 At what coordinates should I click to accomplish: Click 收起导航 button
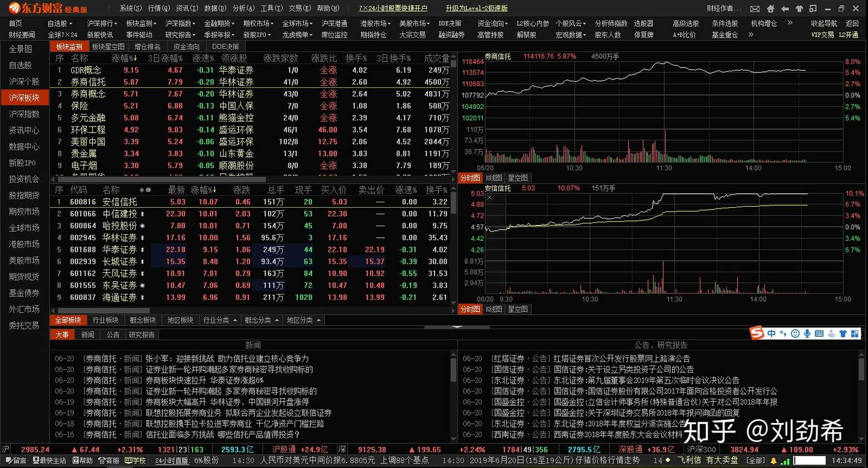pos(824,23)
